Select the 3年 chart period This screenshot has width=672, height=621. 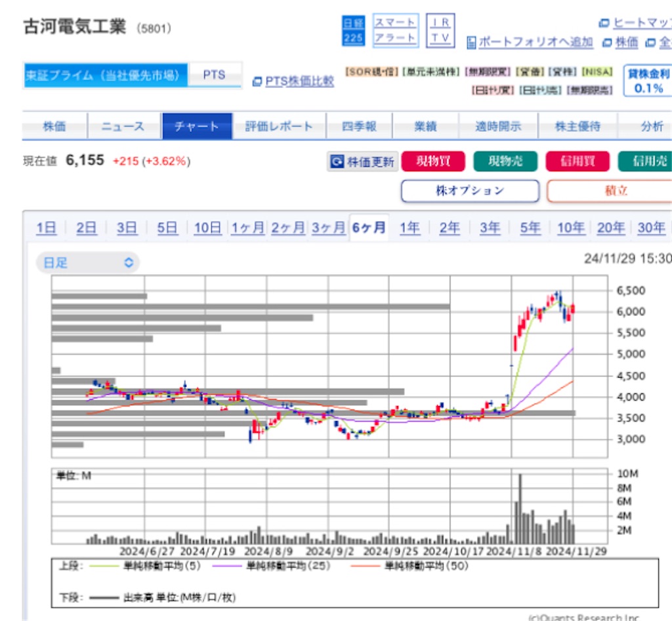490,228
